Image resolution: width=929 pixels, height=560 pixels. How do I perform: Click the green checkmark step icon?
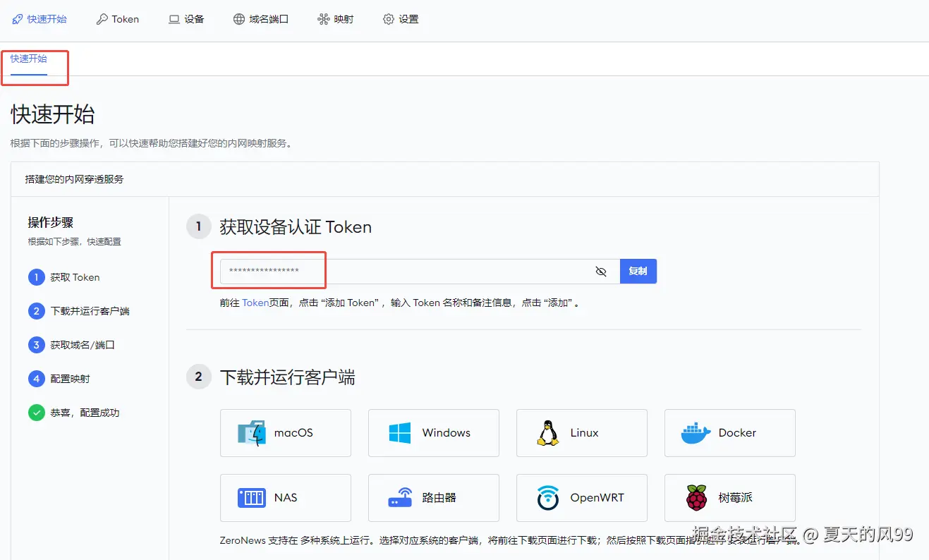click(37, 413)
